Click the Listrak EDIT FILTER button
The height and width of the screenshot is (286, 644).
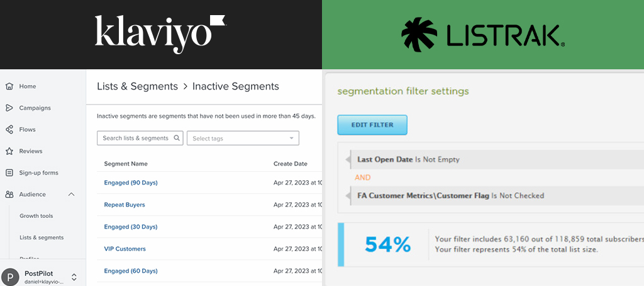[x=372, y=125]
